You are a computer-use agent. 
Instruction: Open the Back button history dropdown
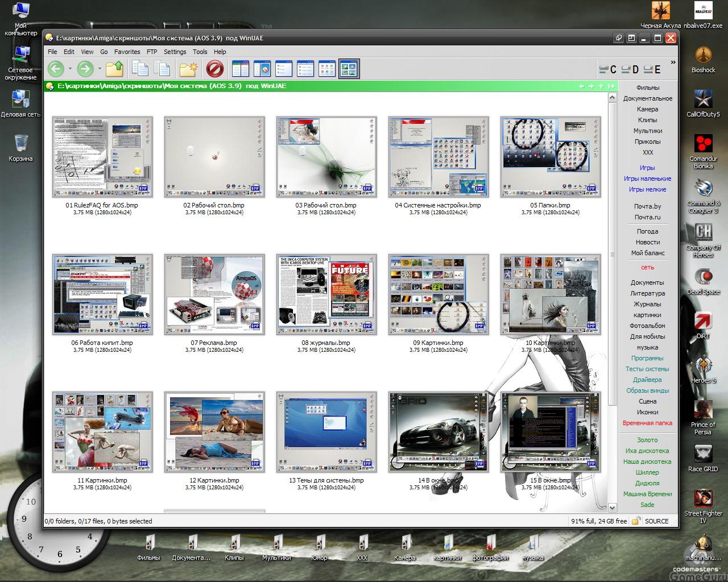pyautogui.click(x=70, y=69)
